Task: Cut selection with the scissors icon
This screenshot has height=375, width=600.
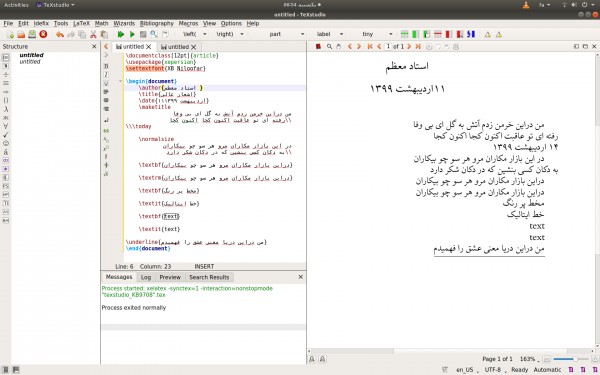Action: (93, 34)
